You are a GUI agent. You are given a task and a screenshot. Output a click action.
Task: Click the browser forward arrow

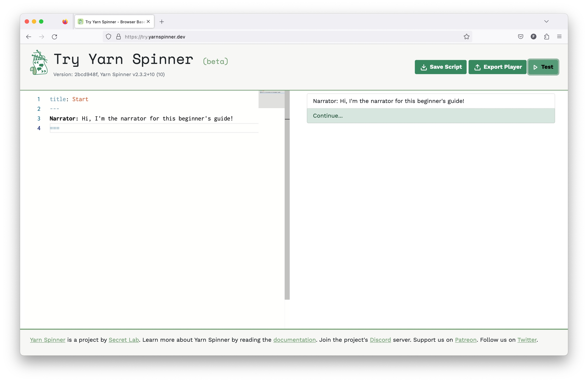coord(42,37)
